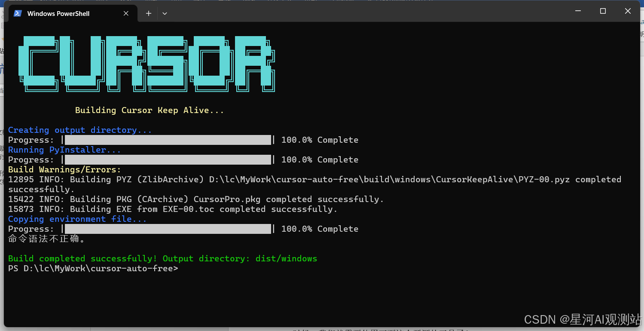This screenshot has width=644, height=331.
Task: Click the "命令语法不正确。" error line
Action: [47, 239]
